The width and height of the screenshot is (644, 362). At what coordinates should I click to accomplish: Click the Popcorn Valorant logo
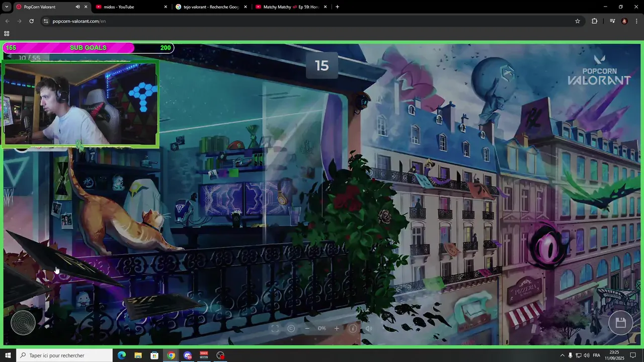[599, 70]
